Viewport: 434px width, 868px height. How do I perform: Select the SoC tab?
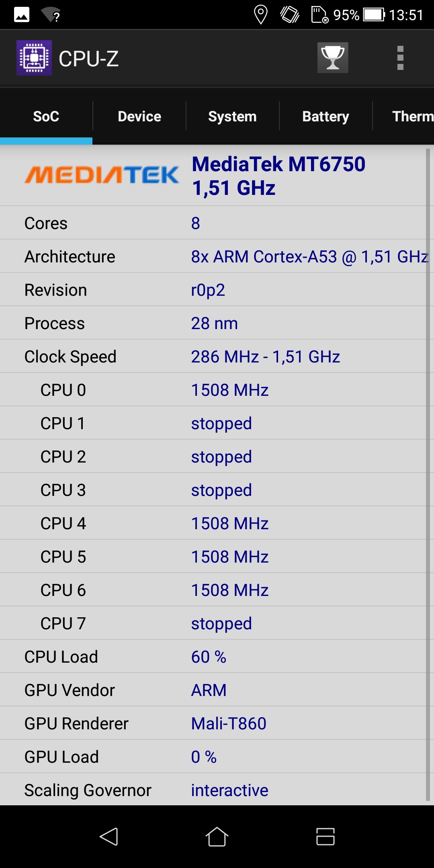pyautogui.click(x=46, y=116)
